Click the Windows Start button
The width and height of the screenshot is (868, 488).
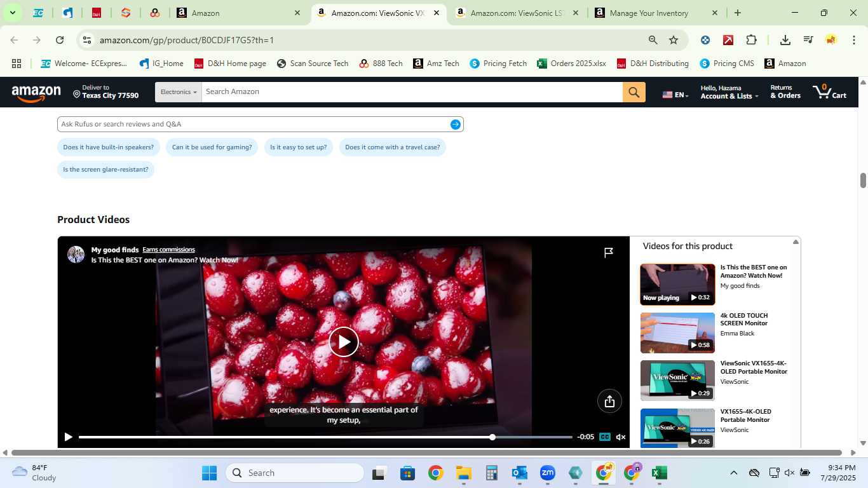(x=209, y=473)
